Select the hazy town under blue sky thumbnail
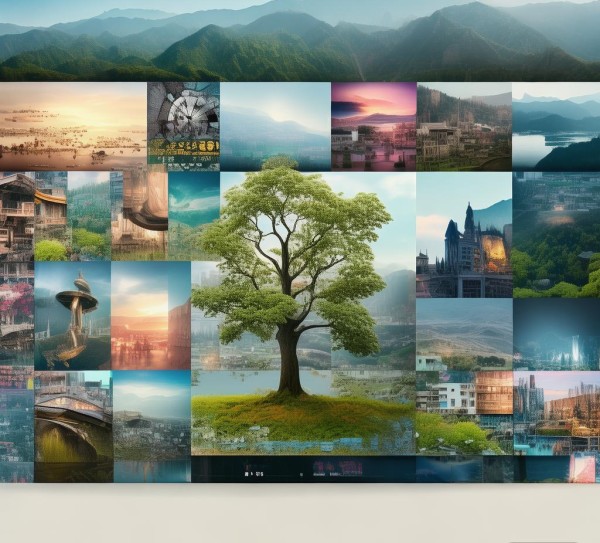600x543 pixels. coord(152,426)
